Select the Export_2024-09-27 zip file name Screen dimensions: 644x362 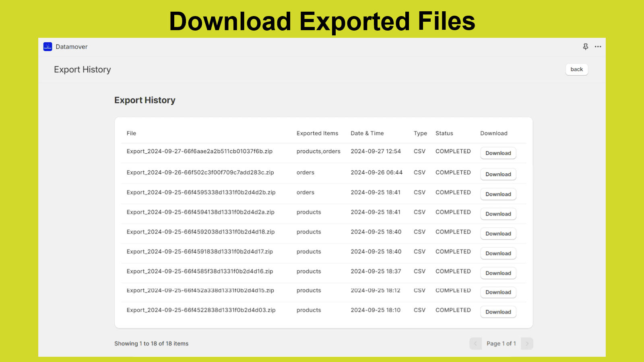coord(199,152)
